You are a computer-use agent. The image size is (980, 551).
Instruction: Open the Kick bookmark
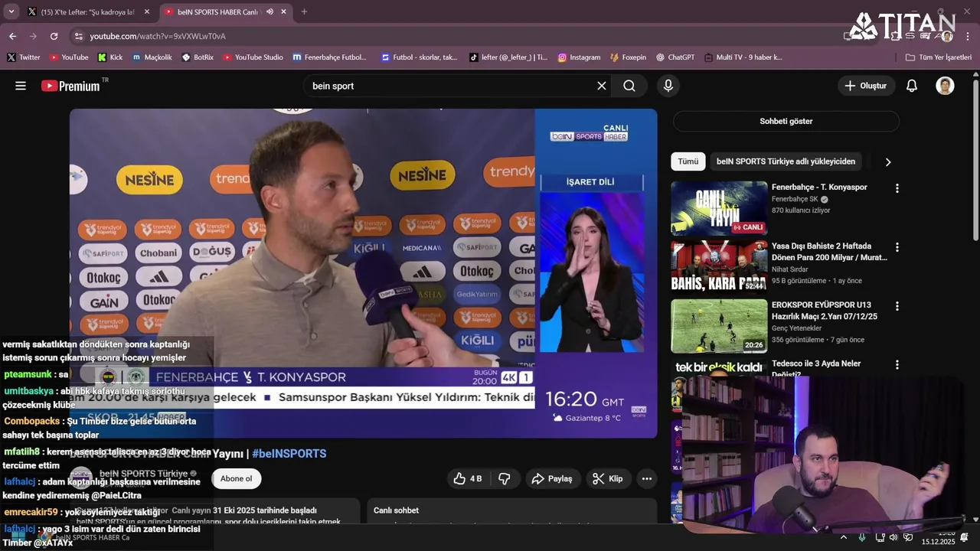[110, 57]
